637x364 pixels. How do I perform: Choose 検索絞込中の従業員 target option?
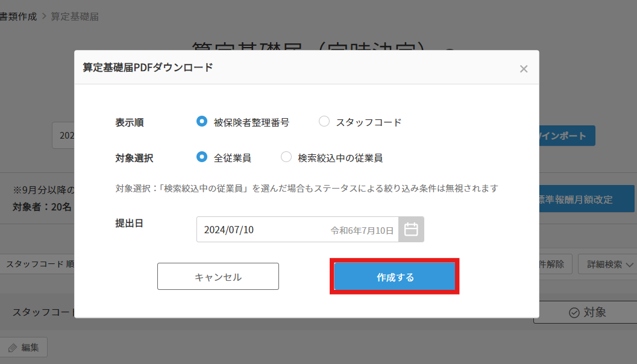click(286, 157)
